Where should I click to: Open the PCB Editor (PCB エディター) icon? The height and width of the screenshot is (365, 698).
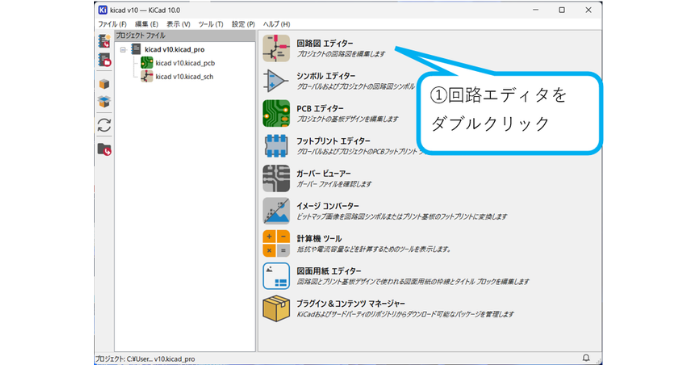276,113
